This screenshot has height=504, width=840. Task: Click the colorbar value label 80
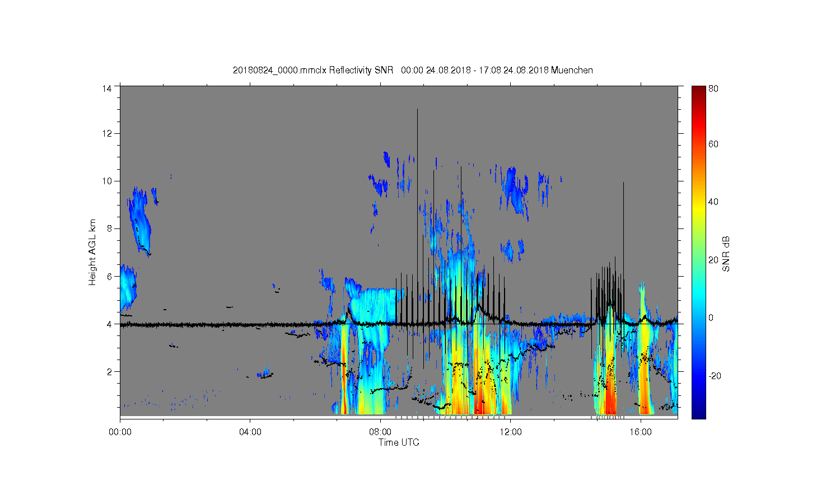(x=713, y=88)
